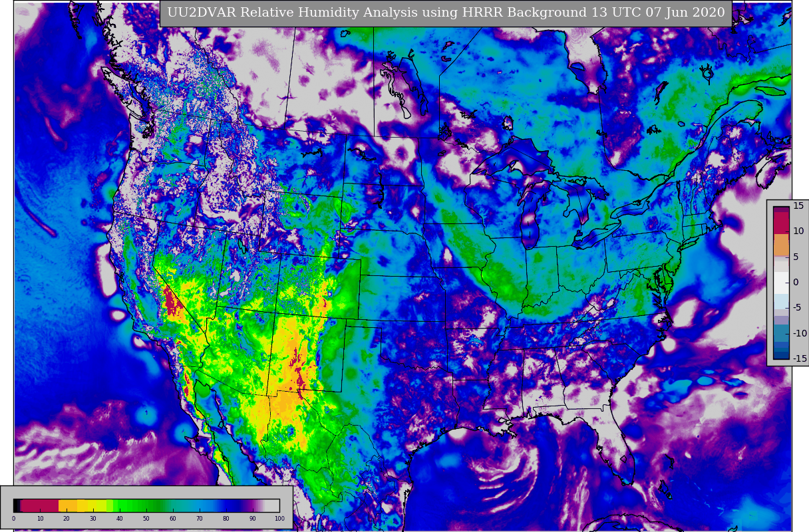Click the 70 tick label on humidity colorbar

pos(200,519)
